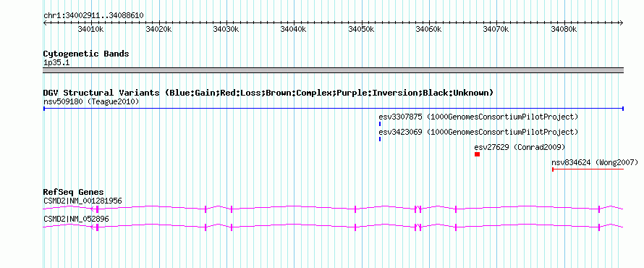644x268 pixels.
Task: Open variant nsv834624 (Wong2007) label
Action: [595, 162]
